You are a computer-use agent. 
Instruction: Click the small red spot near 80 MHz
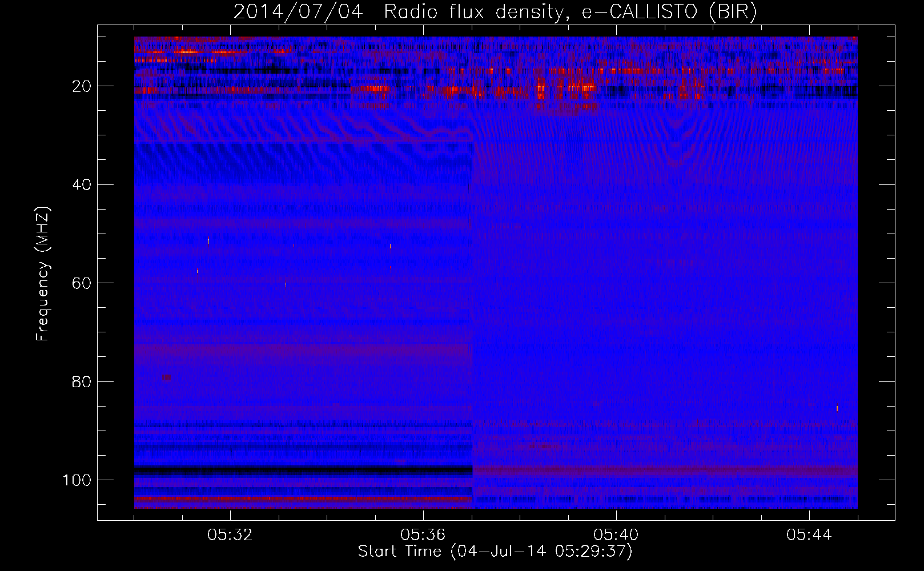point(166,377)
